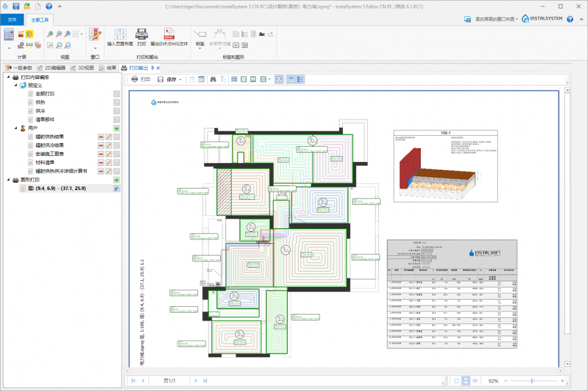This screenshot has height=391, width=588.
Task: Click the help question mark in title bar
Action: [48, 6]
